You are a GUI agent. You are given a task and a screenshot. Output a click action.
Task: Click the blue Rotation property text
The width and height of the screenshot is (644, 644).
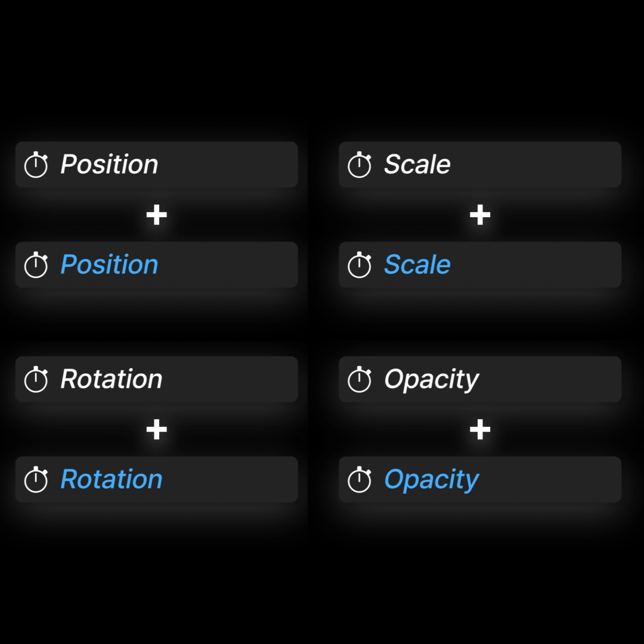(112, 479)
